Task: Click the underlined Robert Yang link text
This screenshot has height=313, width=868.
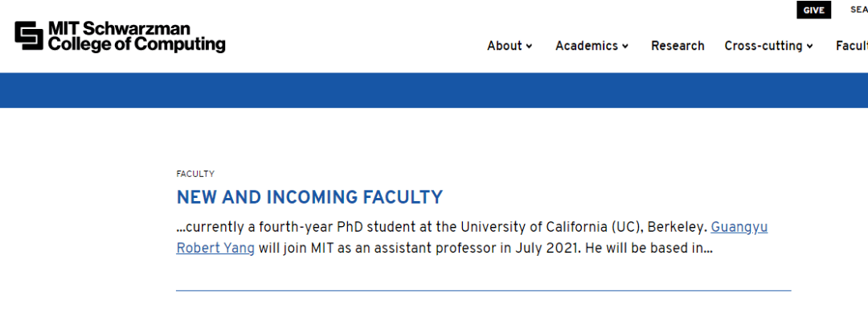Action: 215,249
